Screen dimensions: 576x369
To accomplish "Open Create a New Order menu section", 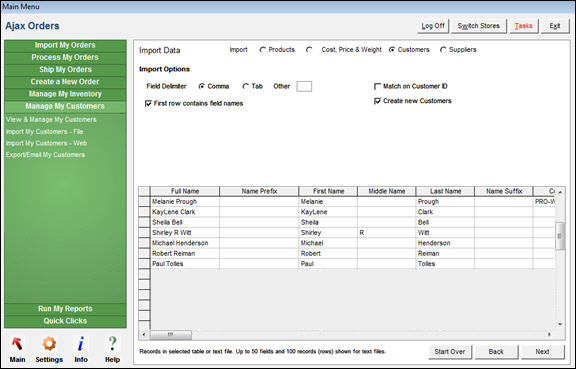I will 65,82.
